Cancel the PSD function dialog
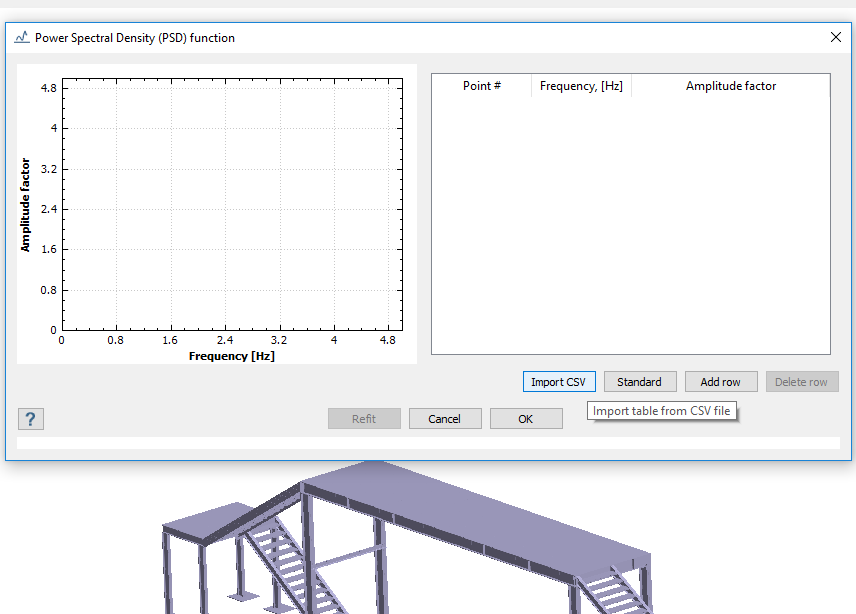The width and height of the screenshot is (856, 614). point(445,419)
